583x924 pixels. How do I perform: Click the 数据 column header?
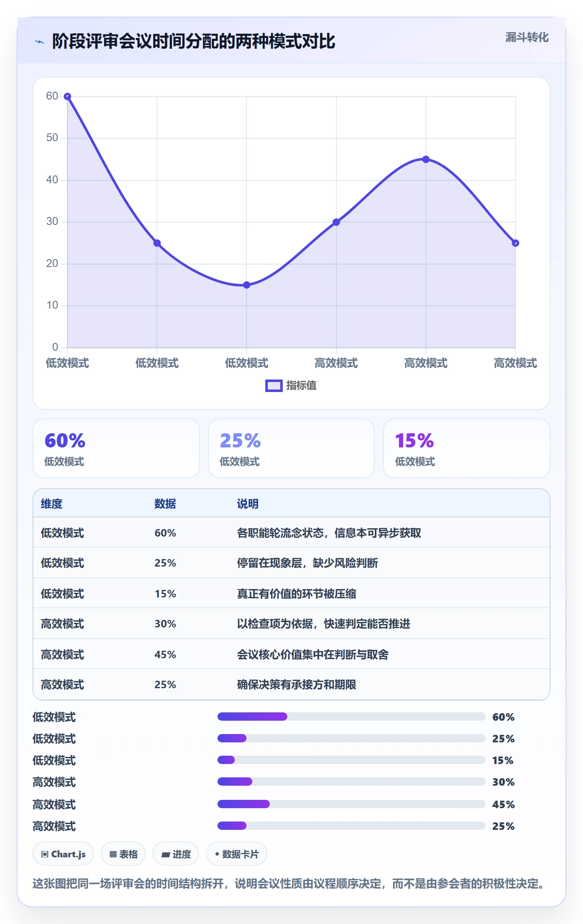[x=165, y=504]
